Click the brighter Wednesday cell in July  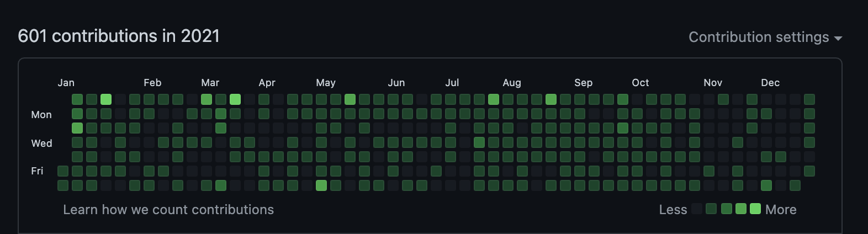(x=479, y=142)
